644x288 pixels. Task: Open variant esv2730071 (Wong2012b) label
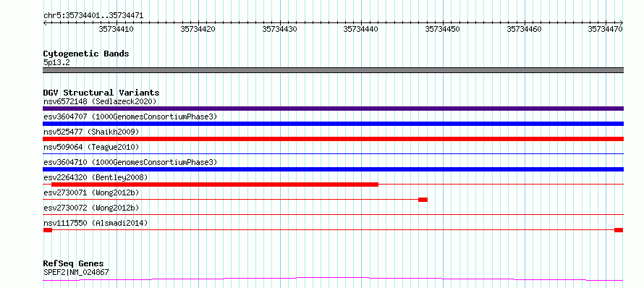[x=91, y=192]
